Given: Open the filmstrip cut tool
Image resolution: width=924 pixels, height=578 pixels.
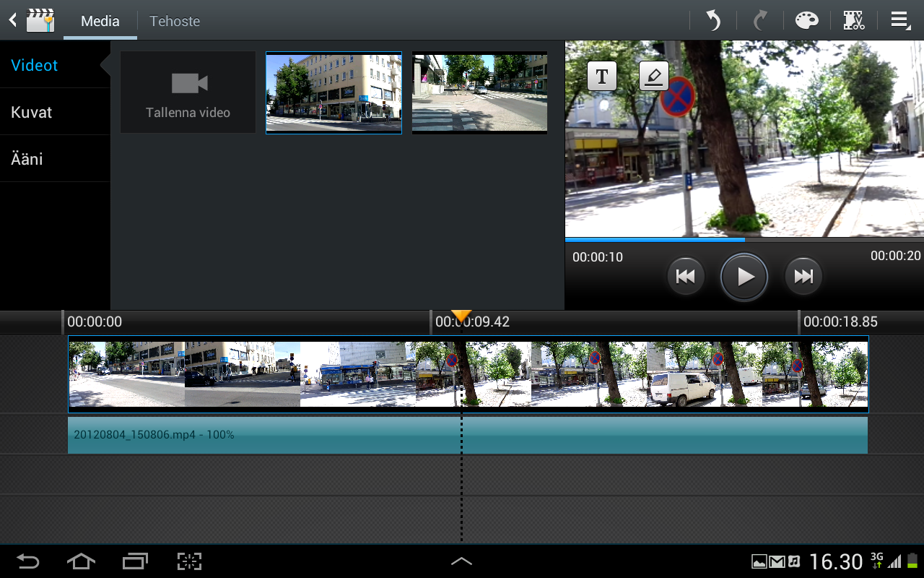Looking at the screenshot, I should [x=854, y=20].
